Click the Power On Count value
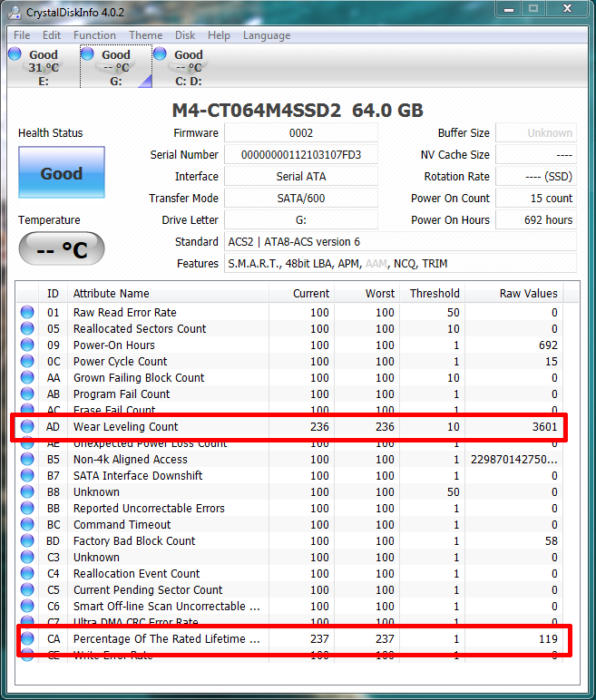This screenshot has width=596, height=700. point(536,199)
